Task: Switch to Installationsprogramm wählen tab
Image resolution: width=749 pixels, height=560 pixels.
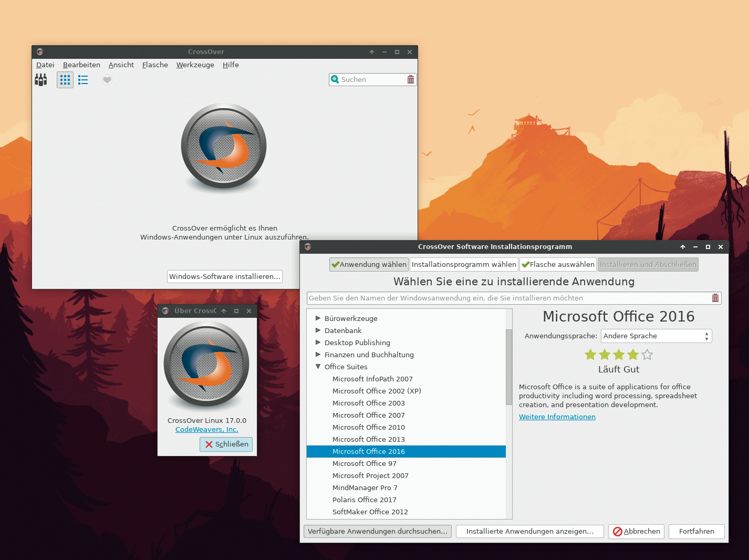Action: pyautogui.click(x=464, y=264)
